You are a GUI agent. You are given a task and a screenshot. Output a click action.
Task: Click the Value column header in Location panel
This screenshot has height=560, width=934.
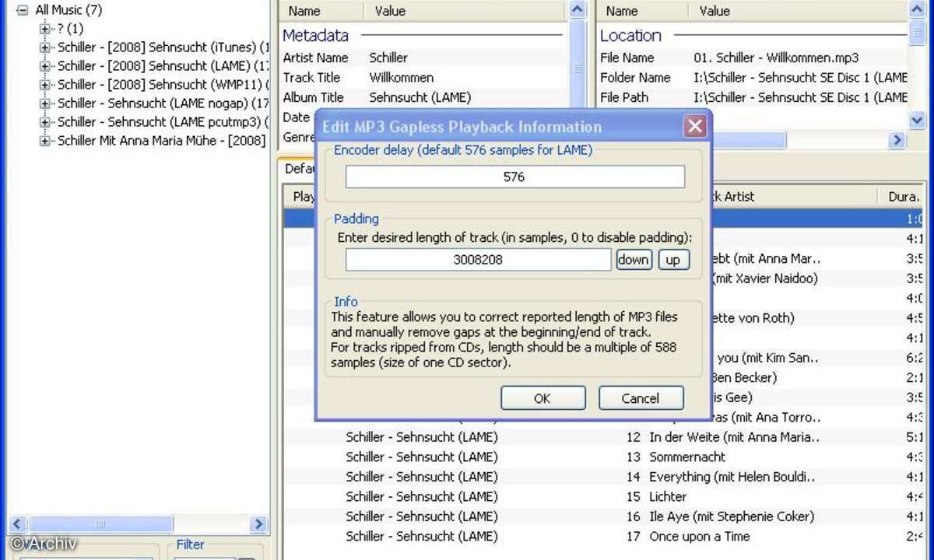[x=797, y=11]
